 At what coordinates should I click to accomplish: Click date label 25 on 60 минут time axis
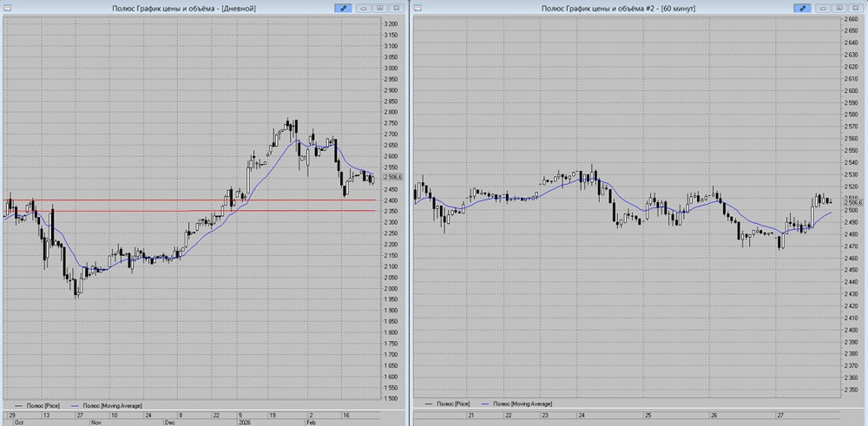648,415
